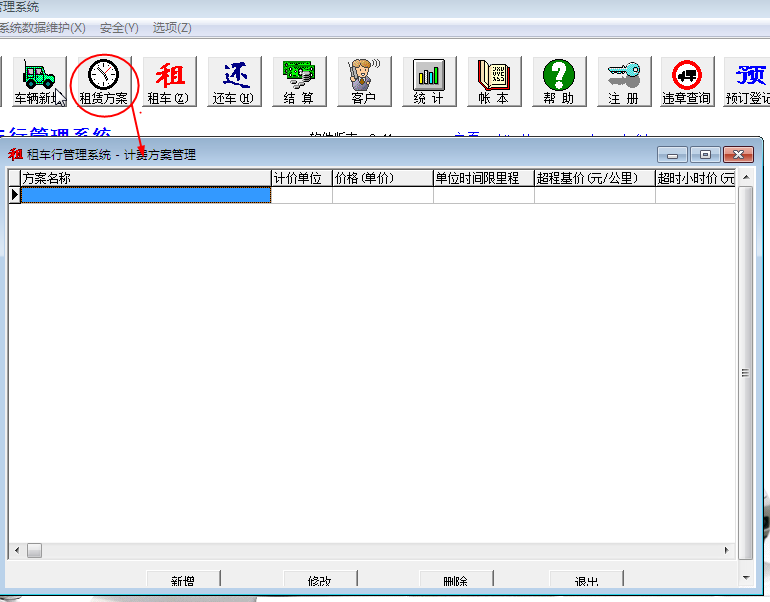Viewport: 770px width, 602px height.
Task: Click the 修改 modify button
Action: click(x=320, y=579)
